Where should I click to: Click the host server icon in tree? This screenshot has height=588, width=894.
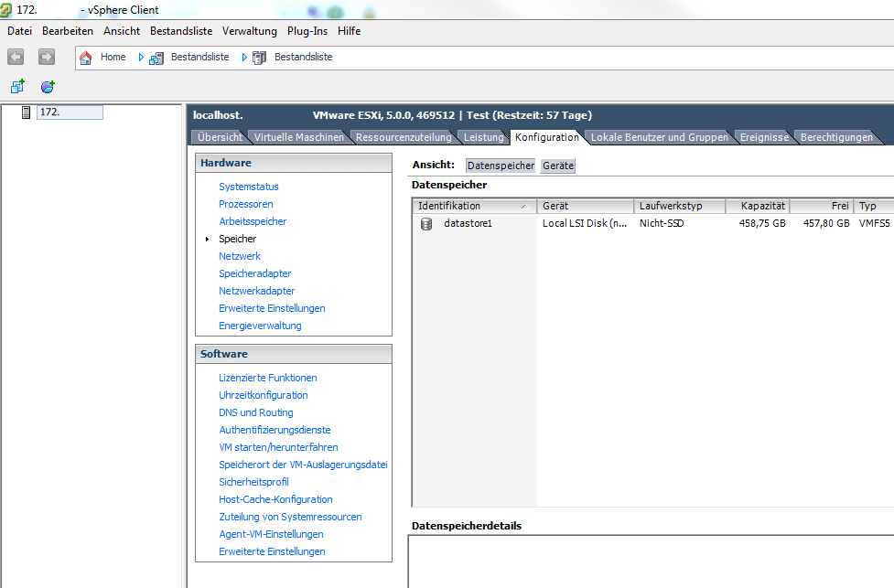tap(26, 112)
